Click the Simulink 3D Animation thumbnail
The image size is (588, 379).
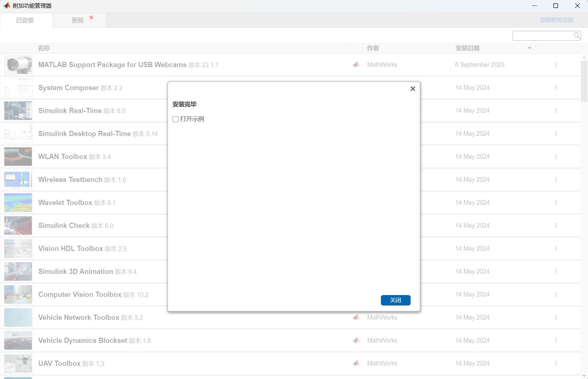(18, 271)
